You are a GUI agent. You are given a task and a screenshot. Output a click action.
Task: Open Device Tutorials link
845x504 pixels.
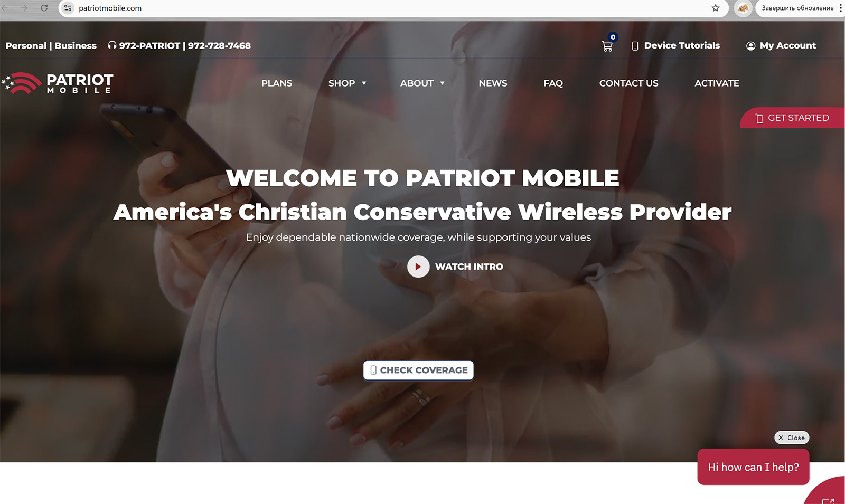[675, 46]
